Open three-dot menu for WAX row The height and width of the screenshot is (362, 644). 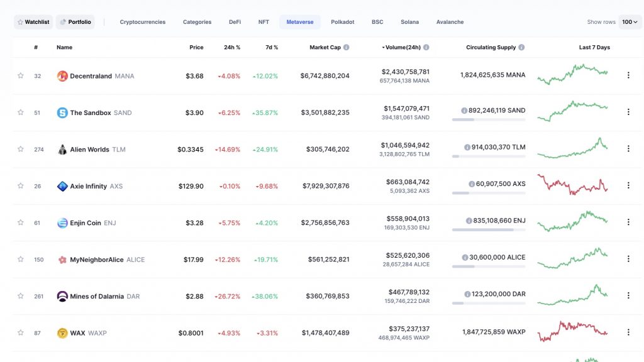[628, 332]
